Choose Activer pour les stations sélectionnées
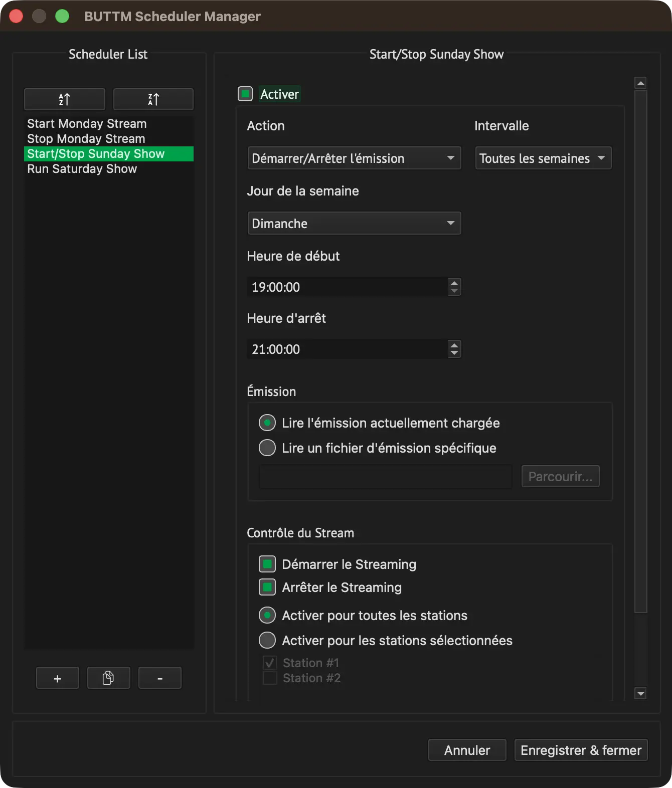The height and width of the screenshot is (788, 672). (267, 640)
